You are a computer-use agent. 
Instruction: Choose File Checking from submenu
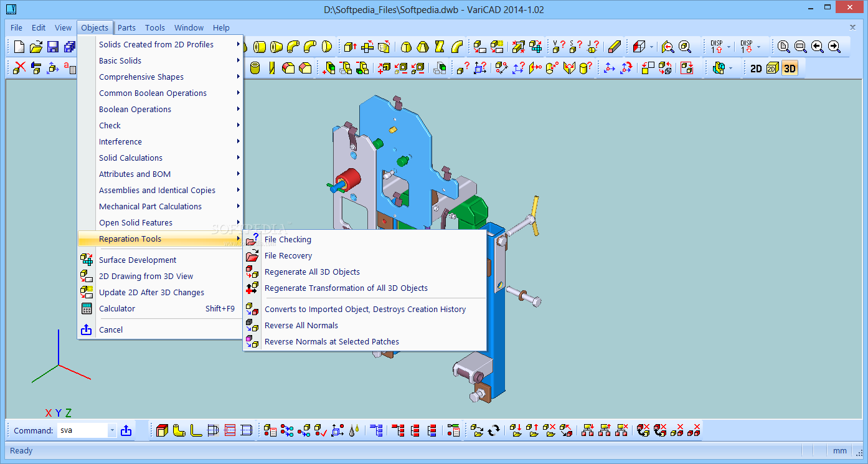(x=364, y=239)
